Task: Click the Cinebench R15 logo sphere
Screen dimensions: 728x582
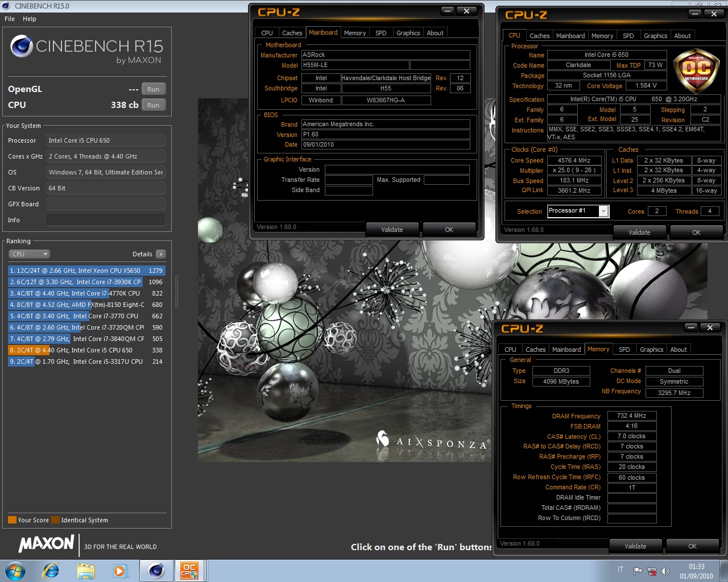Action: click(22, 46)
